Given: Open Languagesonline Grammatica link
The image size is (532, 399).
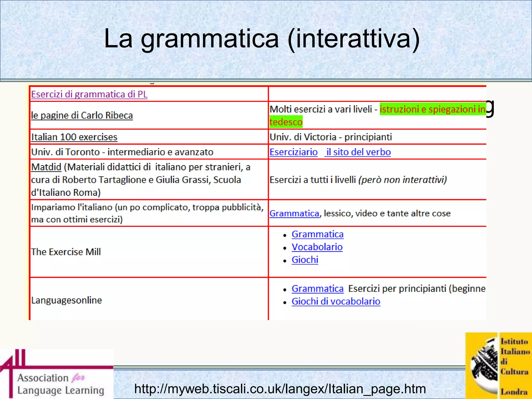Looking at the screenshot, I should (317, 289).
